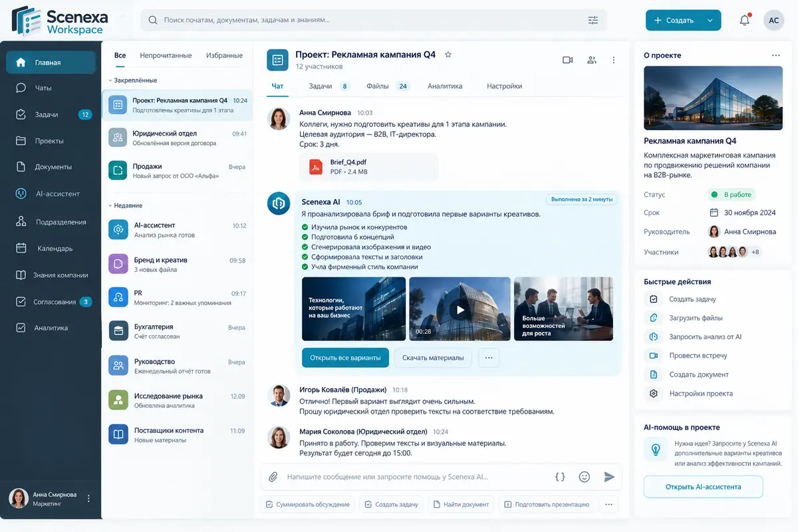This screenshot has width=798, height=532.
Task: Open the user menu beside Анна Смирнова
Action: (x=88, y=498)
